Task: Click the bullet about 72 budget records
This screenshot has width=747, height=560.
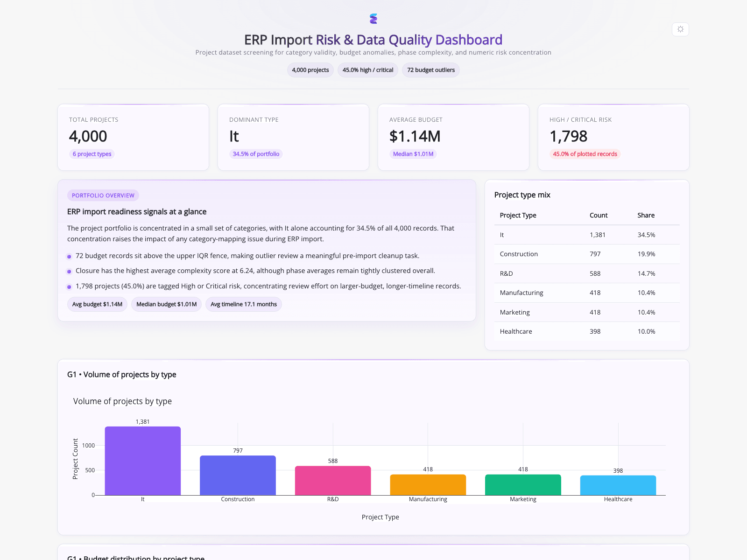Action: coord(247,256)
